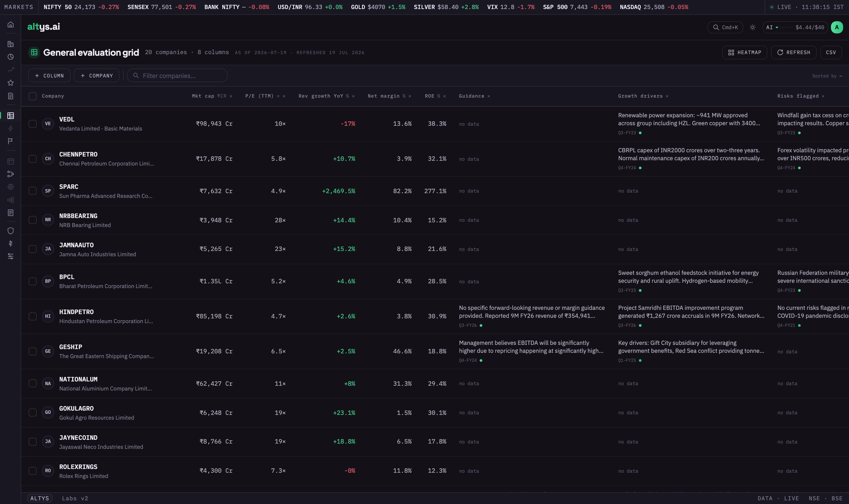Check the SPARC row checkbox
849x504 pixels.
click(x=33, y=191)
